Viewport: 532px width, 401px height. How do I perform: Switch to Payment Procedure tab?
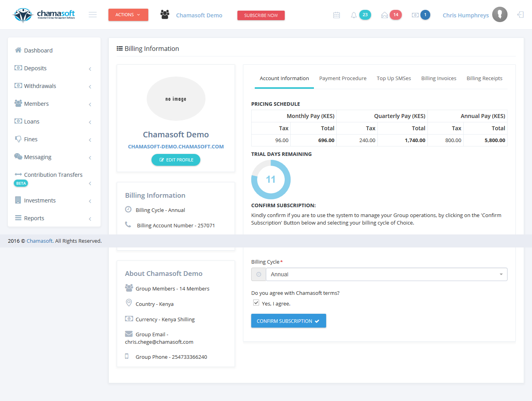343,79
